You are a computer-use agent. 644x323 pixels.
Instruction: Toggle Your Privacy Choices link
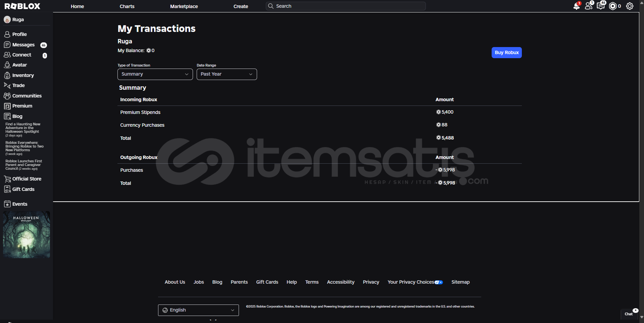[x=415, y=282]
